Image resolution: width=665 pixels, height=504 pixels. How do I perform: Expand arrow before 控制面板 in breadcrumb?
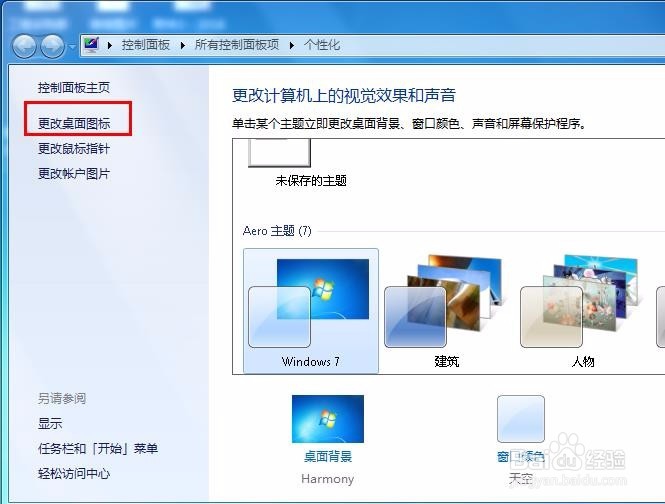(x=110, y=45)
